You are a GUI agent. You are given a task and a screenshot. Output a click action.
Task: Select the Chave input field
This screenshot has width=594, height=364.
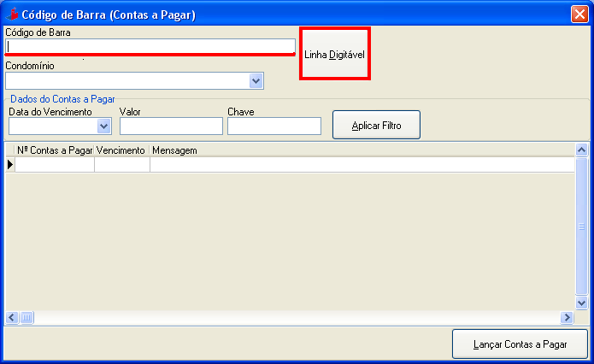pyautogui.click(x=273, y=126)
